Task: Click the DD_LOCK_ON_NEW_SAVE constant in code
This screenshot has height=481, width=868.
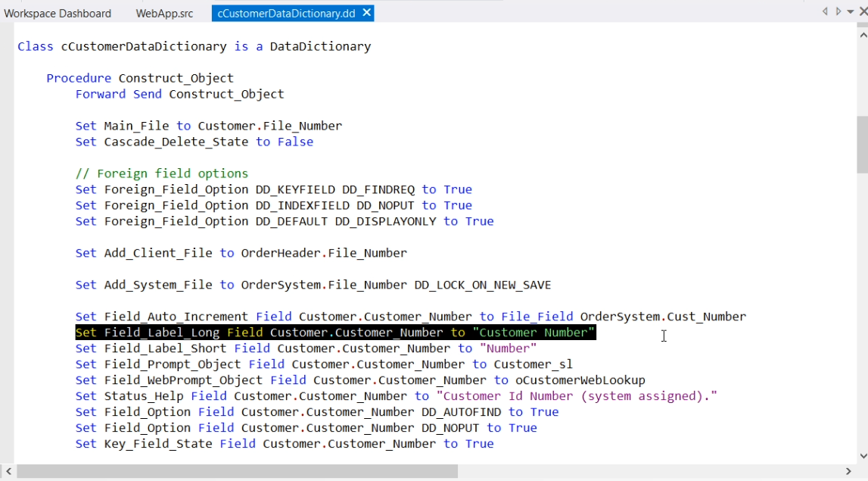Action: pyautogui.click(x=482, y=285)
